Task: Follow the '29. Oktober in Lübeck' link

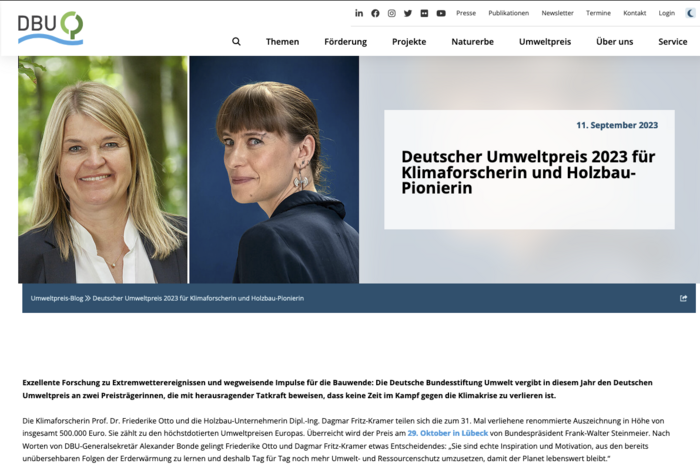Action: [x=447, y=433]
